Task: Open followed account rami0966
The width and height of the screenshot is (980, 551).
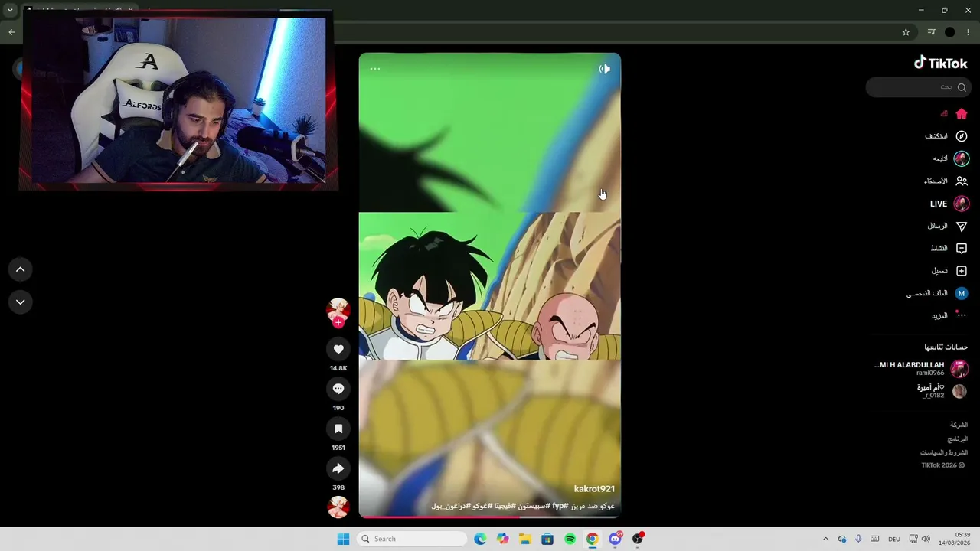Action: pos(920,369)
